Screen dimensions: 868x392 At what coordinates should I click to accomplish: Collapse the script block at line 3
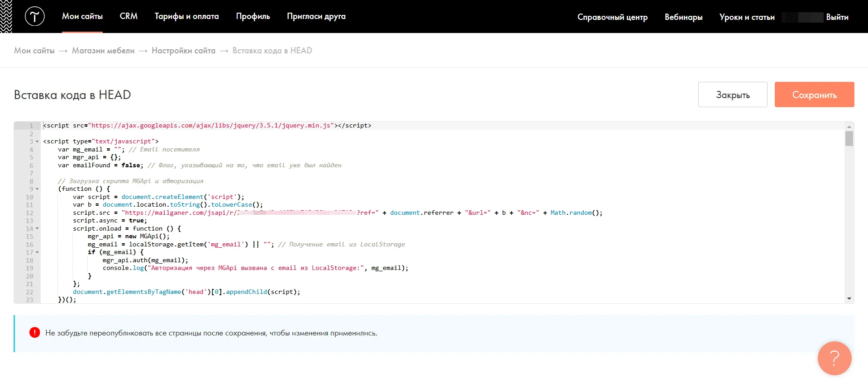[x=37, y=142]
